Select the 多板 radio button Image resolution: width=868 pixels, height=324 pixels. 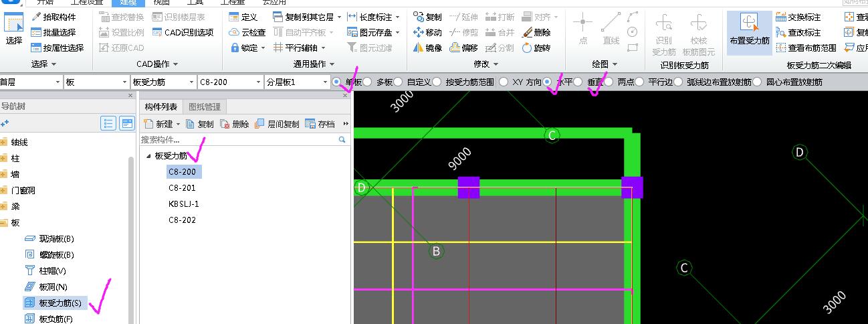[367, 82]
